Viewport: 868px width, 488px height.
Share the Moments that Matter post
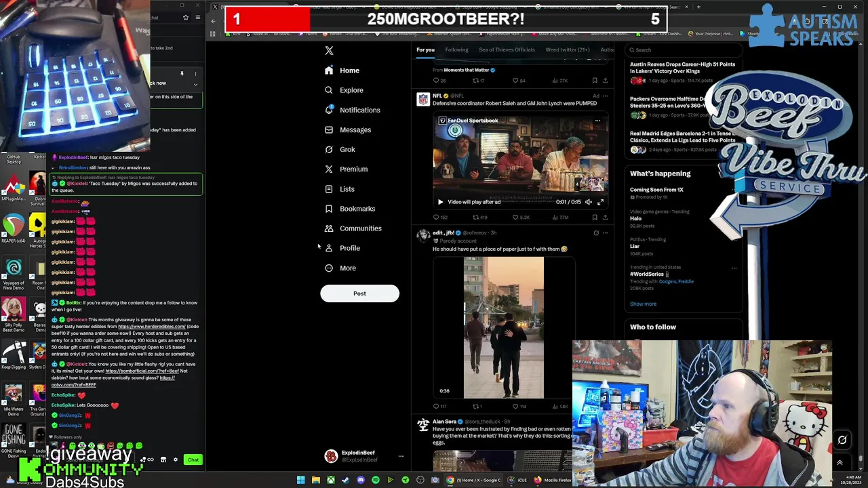[605, 81]
